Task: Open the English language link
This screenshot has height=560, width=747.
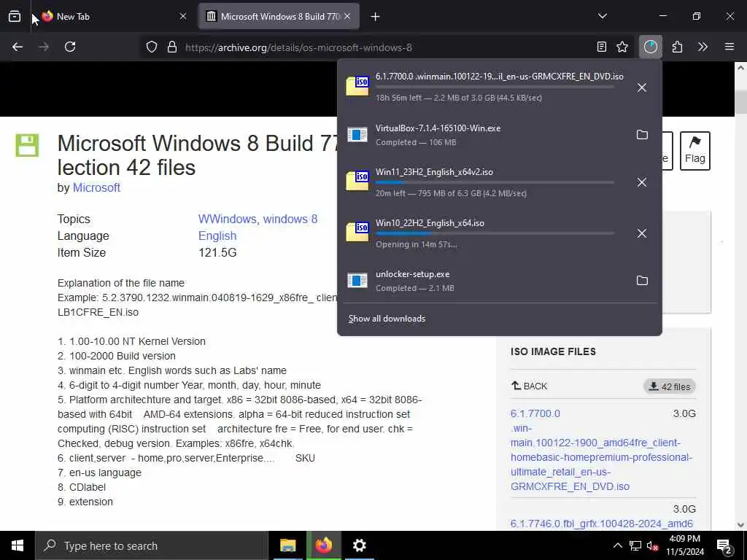Action: tap(217, 236)
